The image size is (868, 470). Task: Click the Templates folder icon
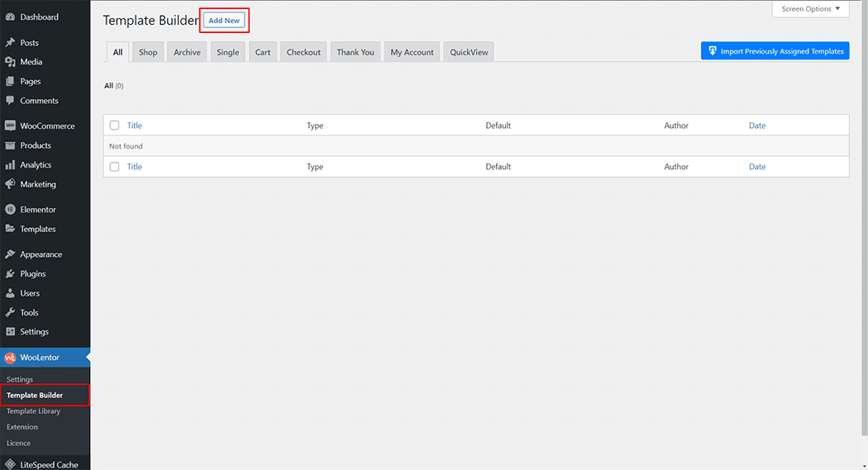tap(10, 229)
